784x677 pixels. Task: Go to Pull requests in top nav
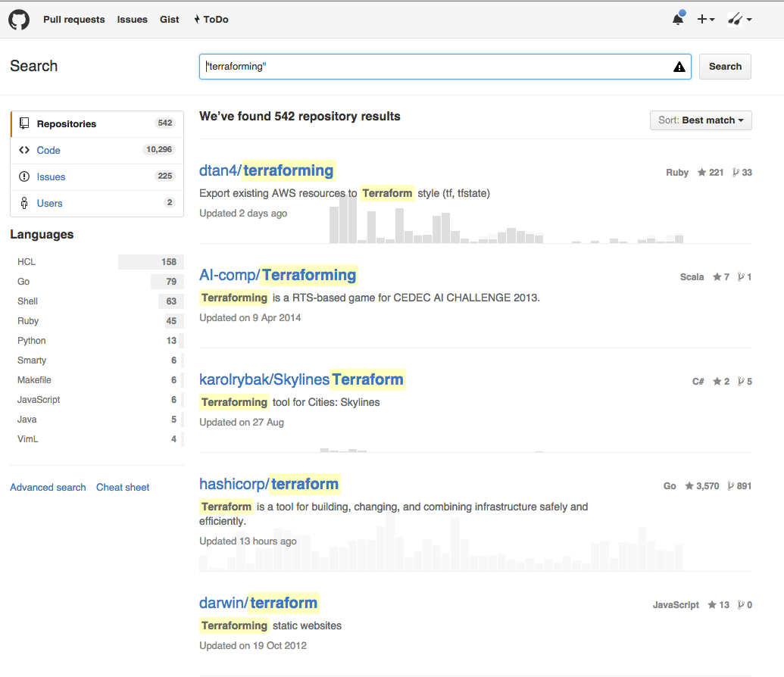coord(74,20)
